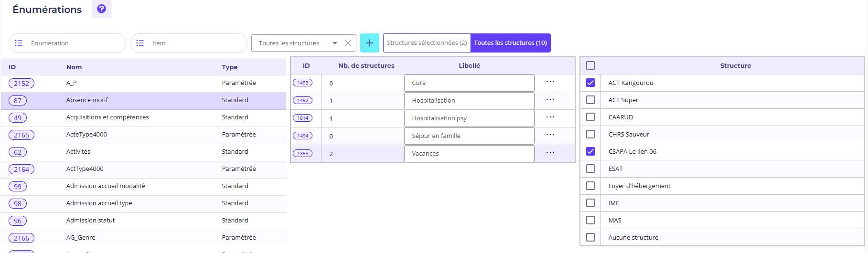Image resolution: width=868 pixels, height=253 pixels.
Task: Toggle the select-all Structure header checkbox
Action: tap(590, 65)
